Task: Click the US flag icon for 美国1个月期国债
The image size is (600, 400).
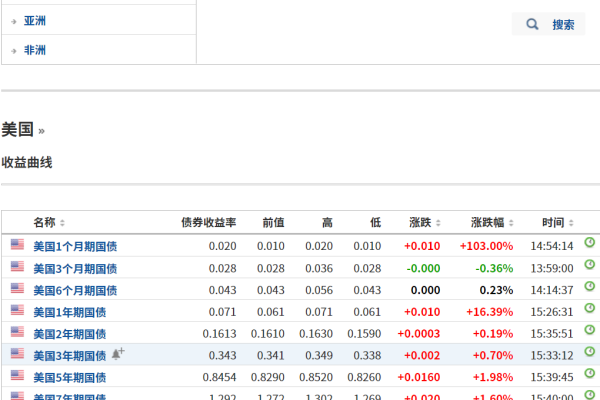Action: point(17,244)
